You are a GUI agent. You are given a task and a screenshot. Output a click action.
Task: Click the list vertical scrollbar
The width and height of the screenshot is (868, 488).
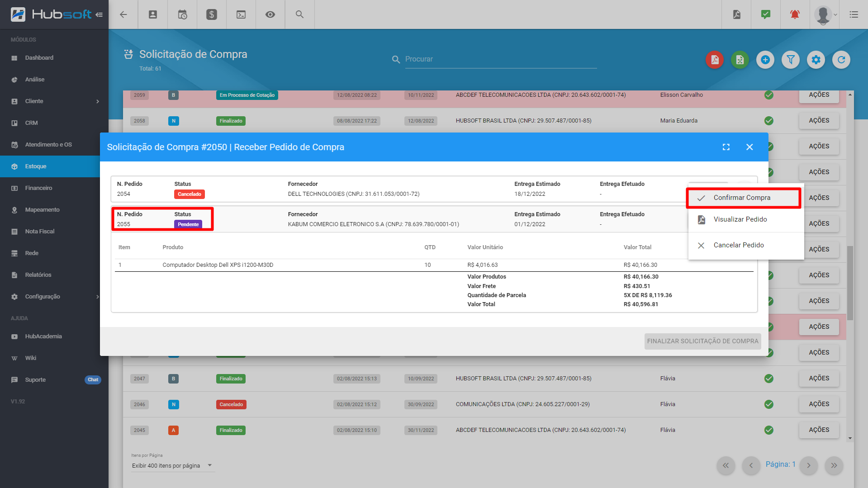point(850,283)
